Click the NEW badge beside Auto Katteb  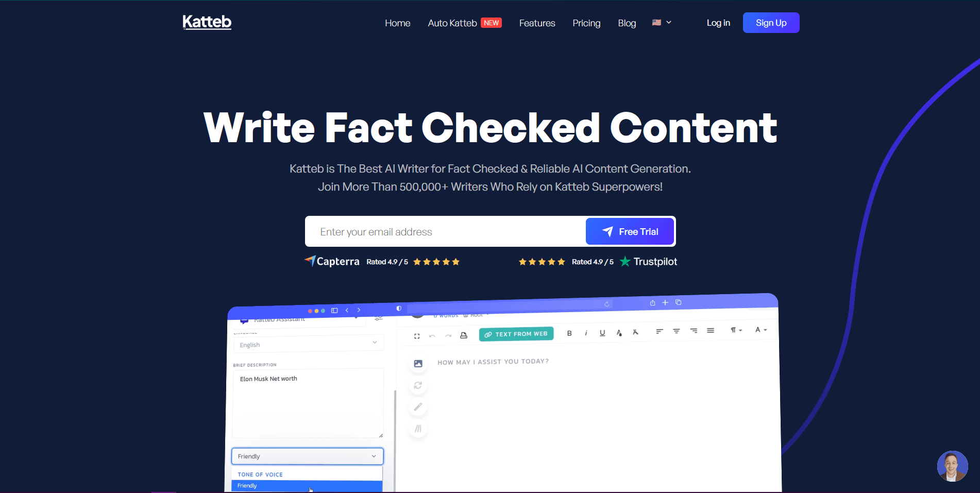point(492,23)
